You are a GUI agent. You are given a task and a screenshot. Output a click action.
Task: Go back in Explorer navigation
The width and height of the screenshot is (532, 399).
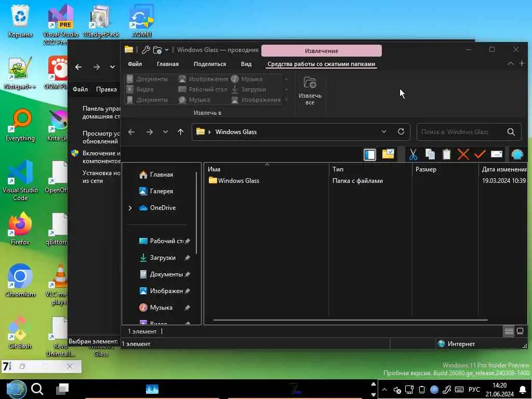pos(131,132)
